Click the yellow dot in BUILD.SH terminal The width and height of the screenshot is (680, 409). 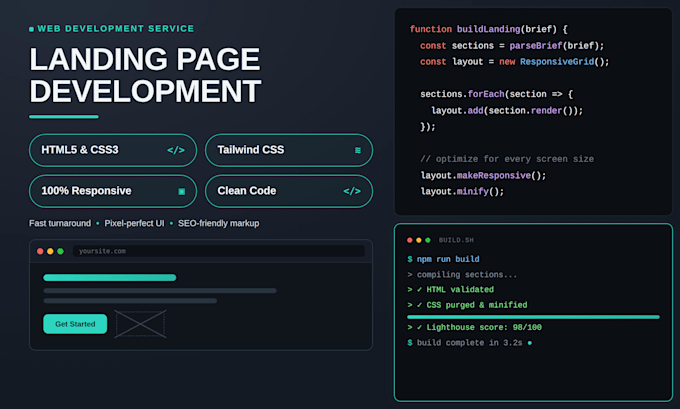coord(419,240)
